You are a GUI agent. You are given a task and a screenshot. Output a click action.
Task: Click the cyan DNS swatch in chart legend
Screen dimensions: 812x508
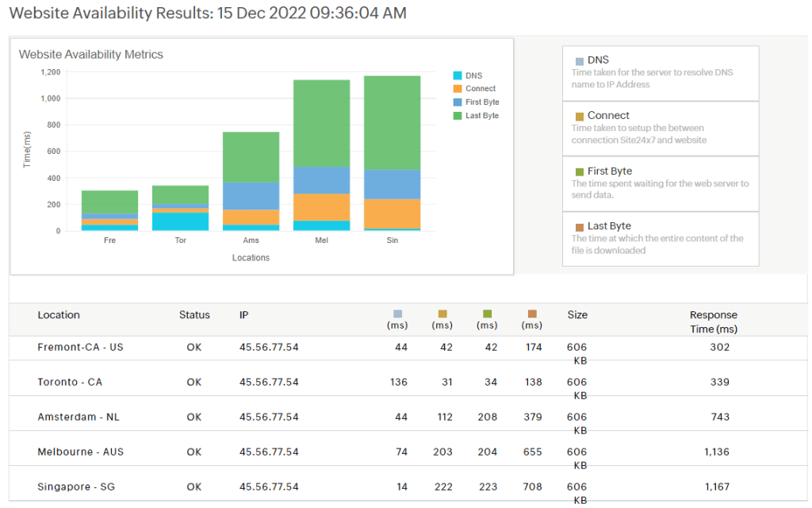[x=457, y=75]
